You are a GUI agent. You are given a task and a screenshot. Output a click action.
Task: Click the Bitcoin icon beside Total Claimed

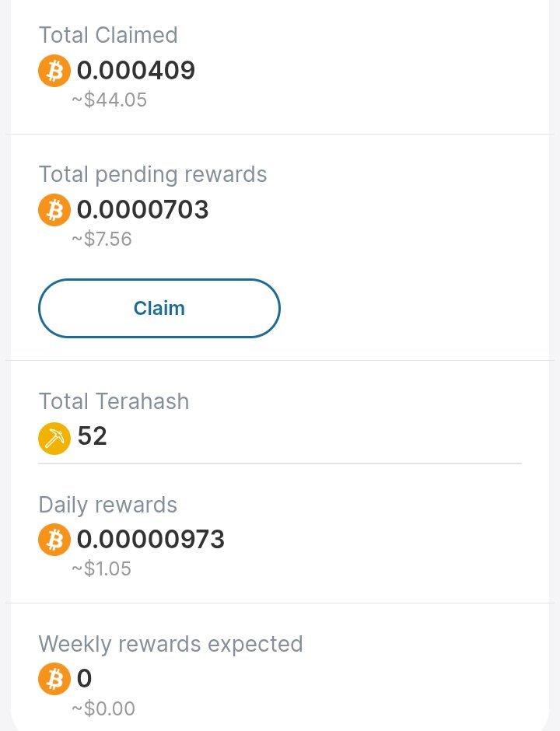[x=54, y=71]
